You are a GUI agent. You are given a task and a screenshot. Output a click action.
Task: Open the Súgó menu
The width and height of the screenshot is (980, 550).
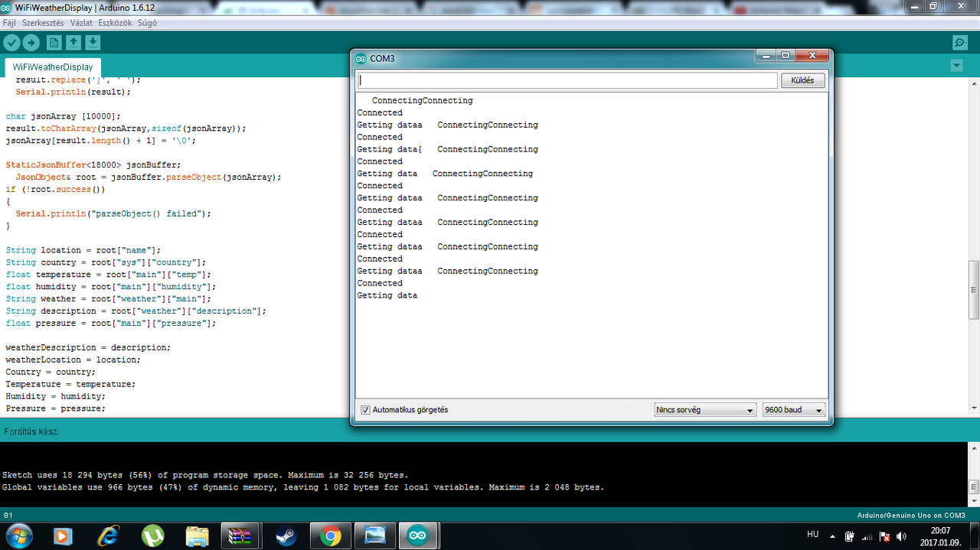(x=147, y=23)
